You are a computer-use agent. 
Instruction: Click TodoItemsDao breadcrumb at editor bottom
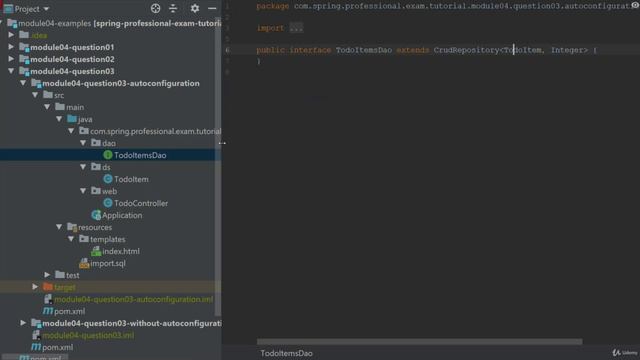pos(287,353)
